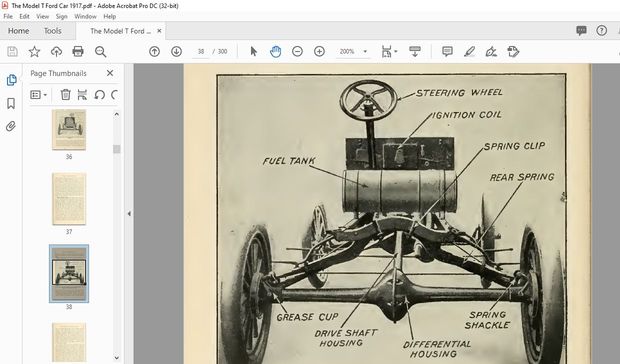Open the File menu
The width and height of the screenshot is (620, 364).
8,16
